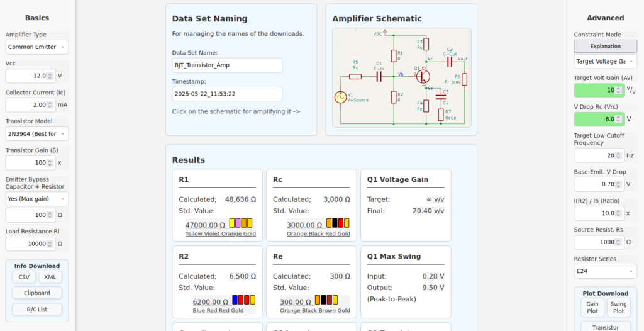Click 'Yellow Violet Orange Gold' label
The image size is (644, 331).
[221, 233]
